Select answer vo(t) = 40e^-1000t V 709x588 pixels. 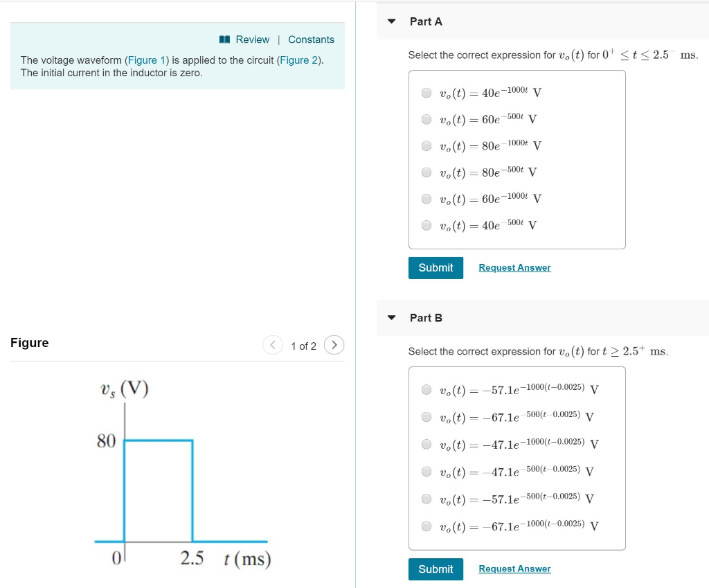click(x=427, y=93)
